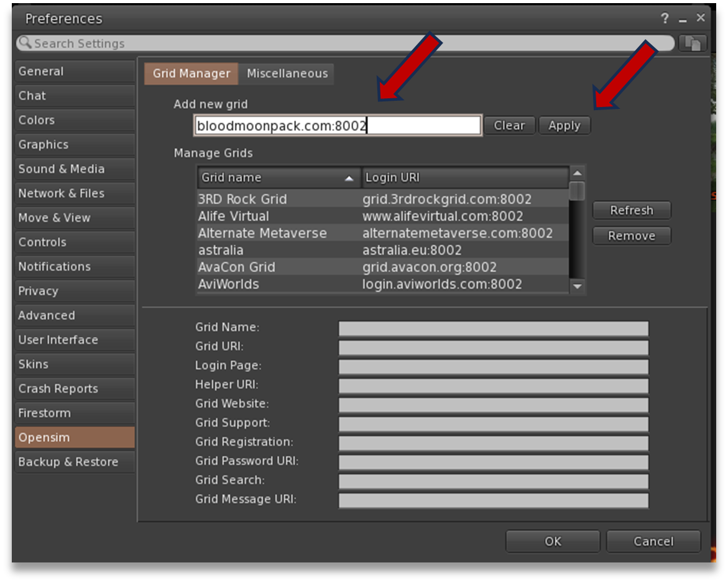The height and width of the screenshot is (583, 728).
Task: Click the grid list scroll down arrow
Action: click(x=577, y=286)
